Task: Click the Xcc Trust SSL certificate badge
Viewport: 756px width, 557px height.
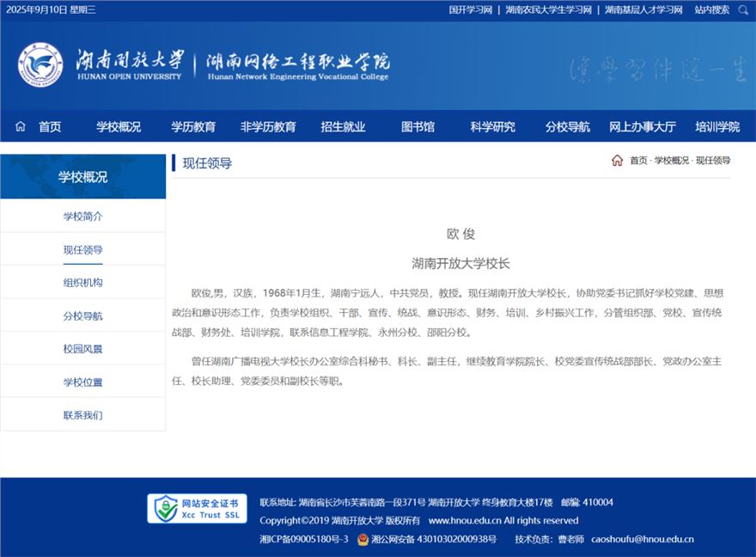Action: pos(198,509)
